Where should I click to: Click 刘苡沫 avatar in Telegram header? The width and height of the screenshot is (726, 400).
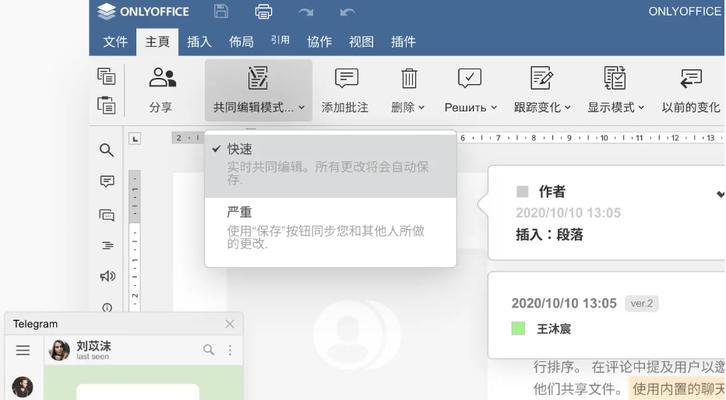tap(59, 350)
